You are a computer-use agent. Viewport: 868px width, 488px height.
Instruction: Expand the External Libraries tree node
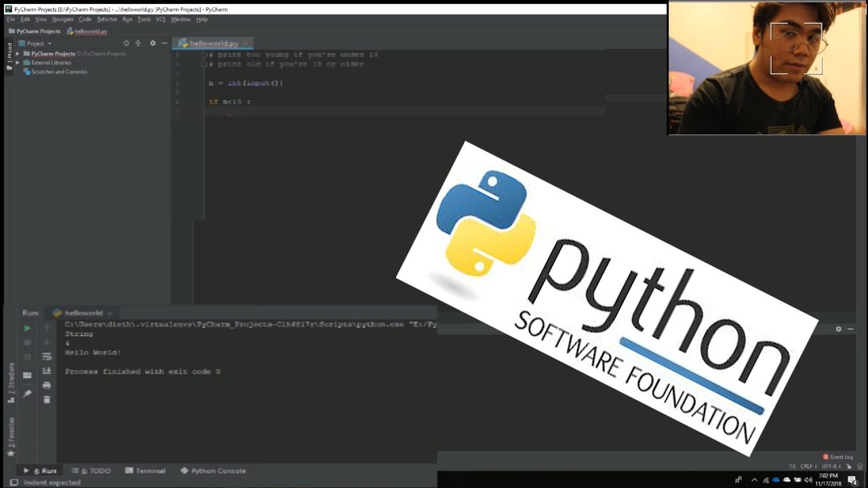tap(18, 62)
